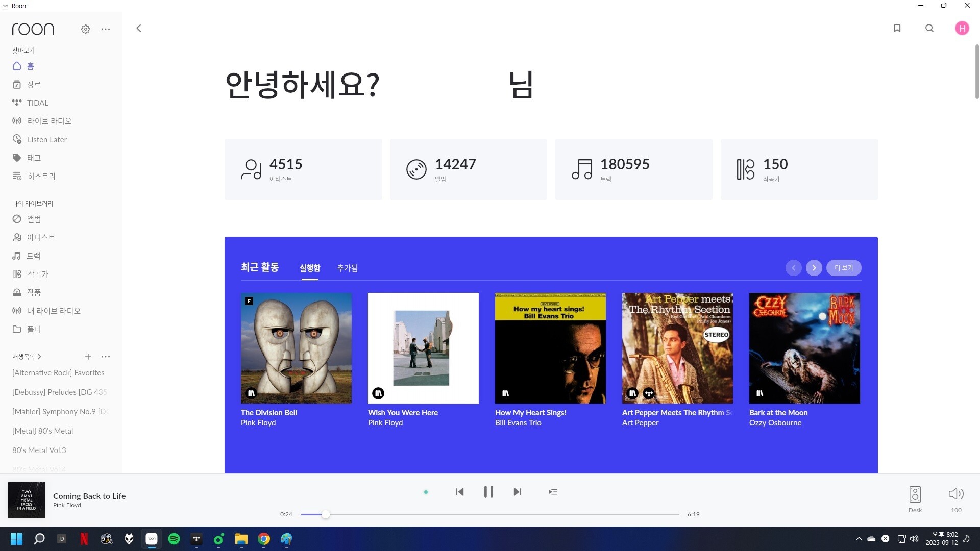This screenshot has height=551, width=980.
Task: Open the search magnifier in Roon
Action: pos(929,29)
